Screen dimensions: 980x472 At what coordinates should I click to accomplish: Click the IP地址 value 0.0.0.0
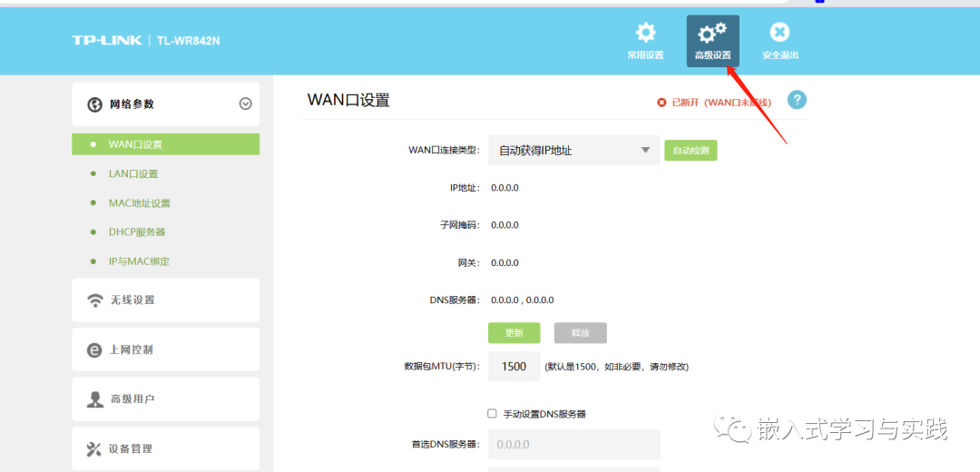(x=505, y=188)
